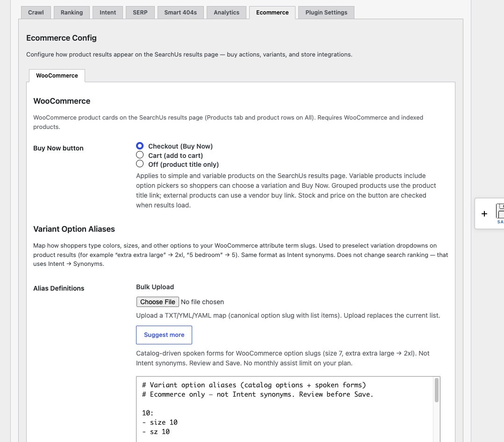Click the 'Ecommerce Config' heading
The width and height of the screenshot is (504, 442).
(x=61, y=38)
